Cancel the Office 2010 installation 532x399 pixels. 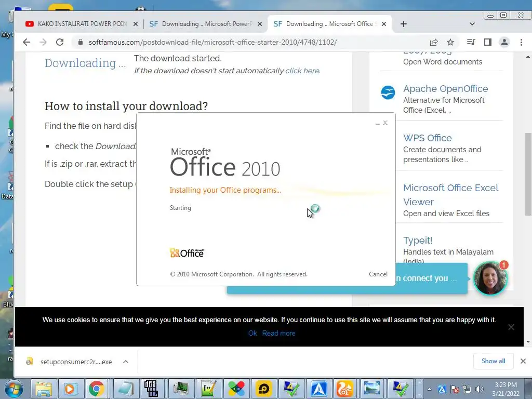pos(378,274)
